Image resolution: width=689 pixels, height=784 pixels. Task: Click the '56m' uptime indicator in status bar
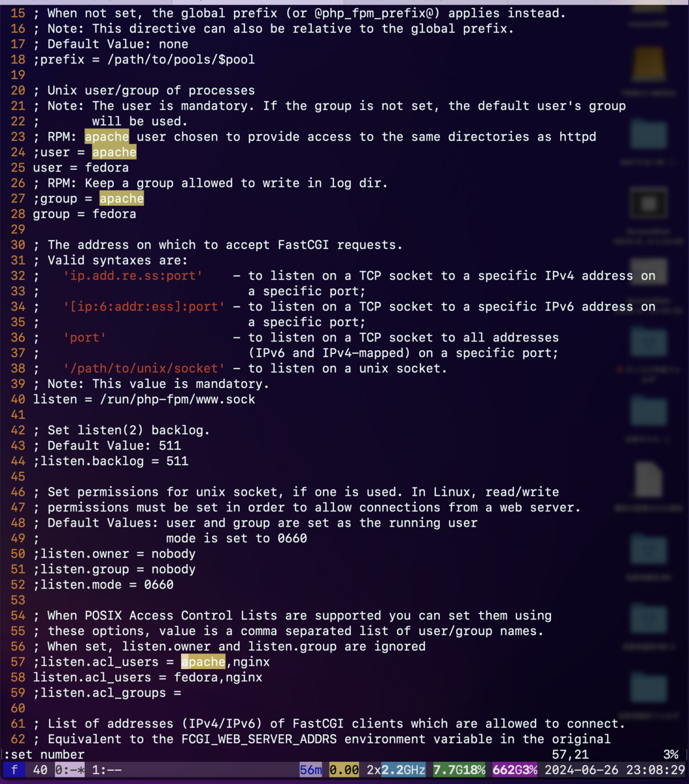pos(311,770)
